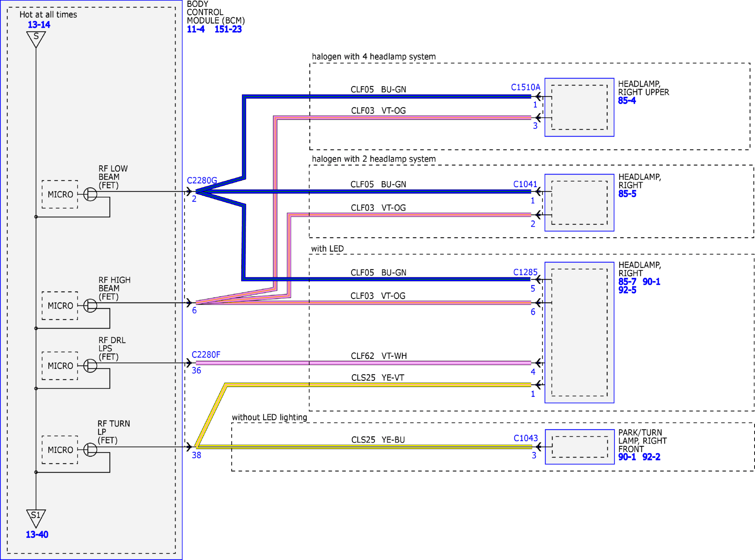Click the CLF05 BU-GN label going to C1510A

[378, 90]
